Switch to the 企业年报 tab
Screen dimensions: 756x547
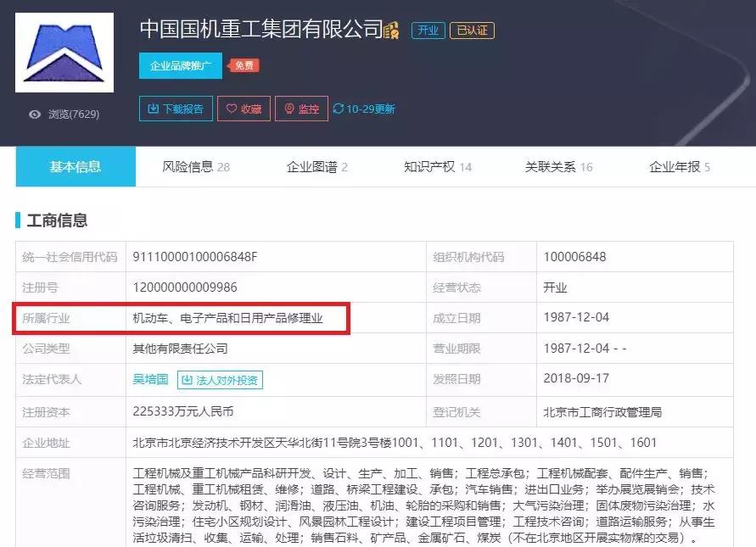point(671,167)
